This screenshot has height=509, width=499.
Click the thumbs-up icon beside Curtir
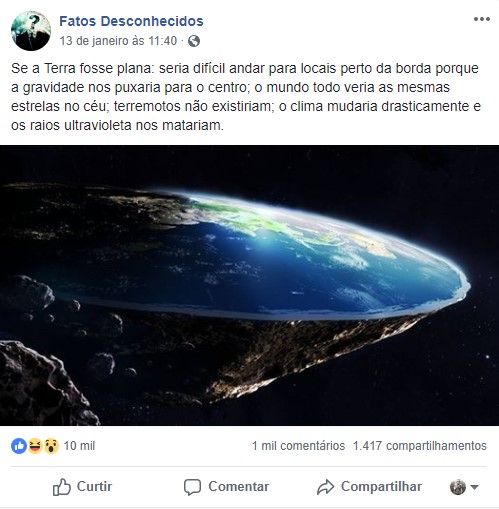click(62, 487)
